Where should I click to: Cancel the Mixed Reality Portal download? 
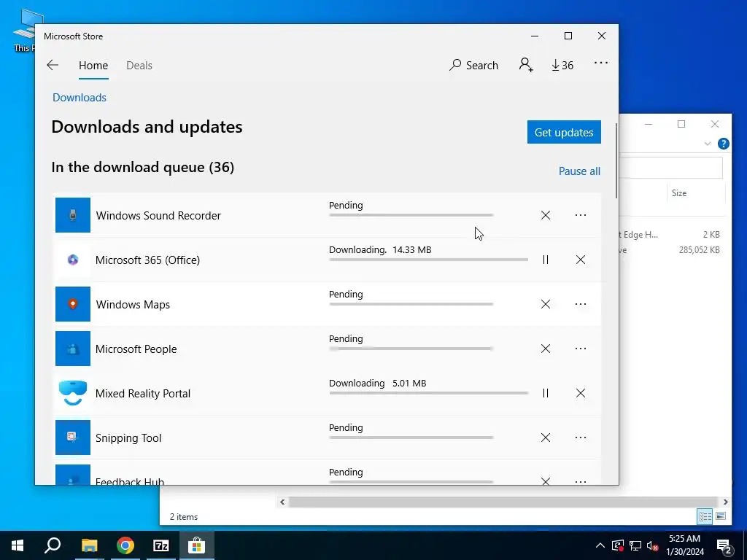point(580,393)
